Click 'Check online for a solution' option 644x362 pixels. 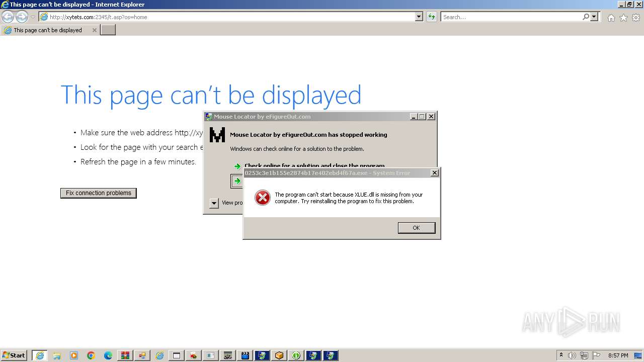tap(314, 165)
